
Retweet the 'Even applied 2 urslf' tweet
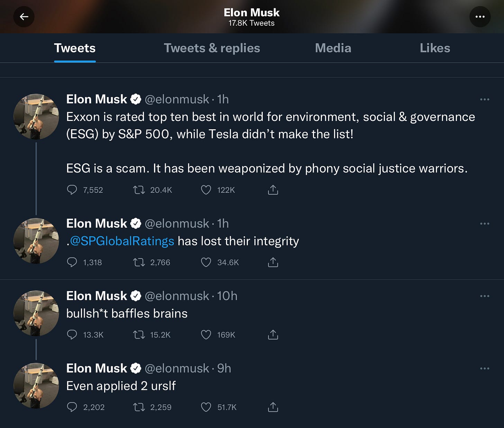(x=139, y=407)
